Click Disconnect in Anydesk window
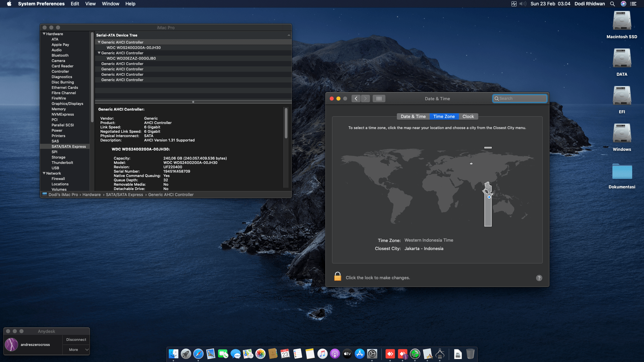 76,340
